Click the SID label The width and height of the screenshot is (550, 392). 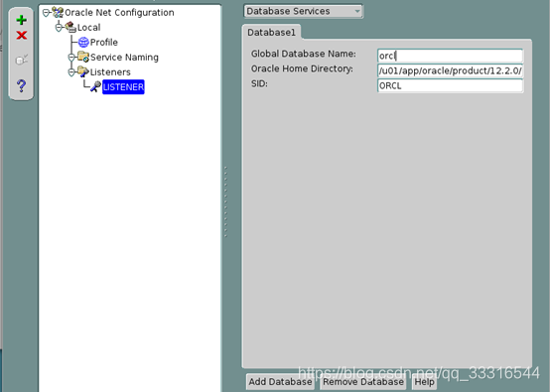259,83
